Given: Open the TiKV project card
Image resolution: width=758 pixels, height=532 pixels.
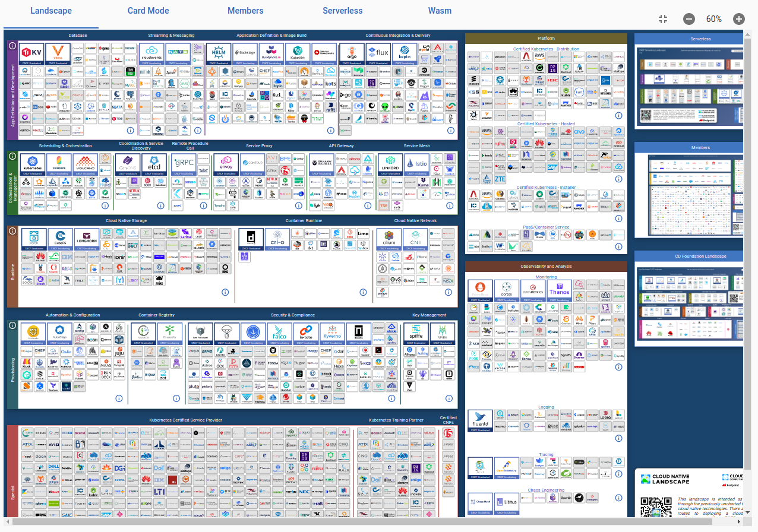Looking at the screenshot, I should coord(32,54).
